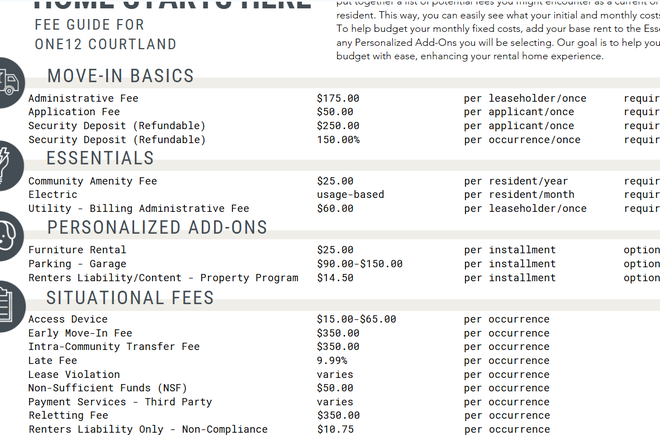
Task: Click the moving truck icon beside Move-In Basics
Action: coord(11,83)
